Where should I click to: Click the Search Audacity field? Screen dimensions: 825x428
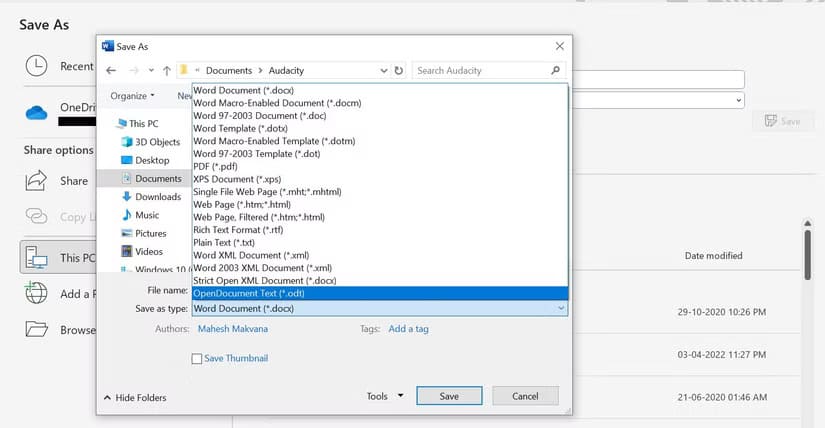(489, 71)
